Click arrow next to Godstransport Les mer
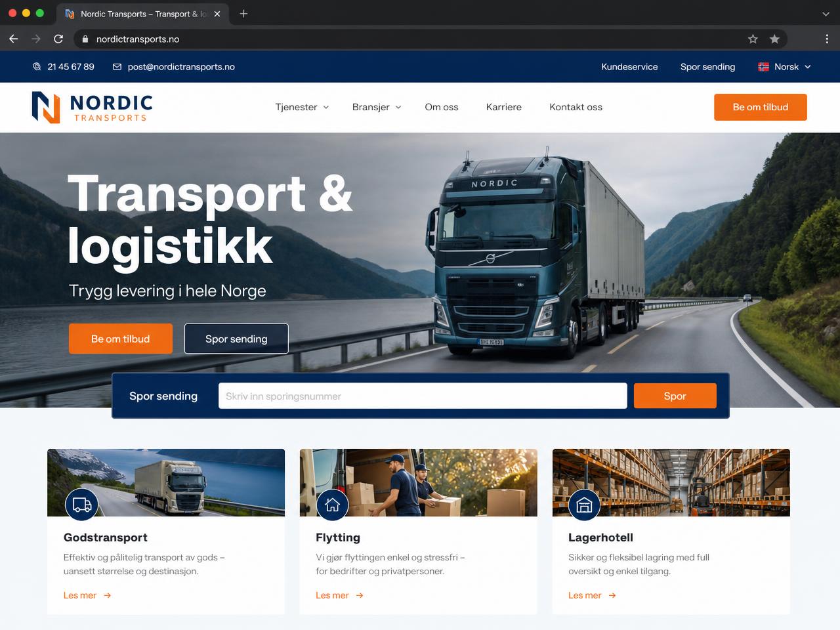Viewport: 840px width, 630px height. tap(107, 595)
